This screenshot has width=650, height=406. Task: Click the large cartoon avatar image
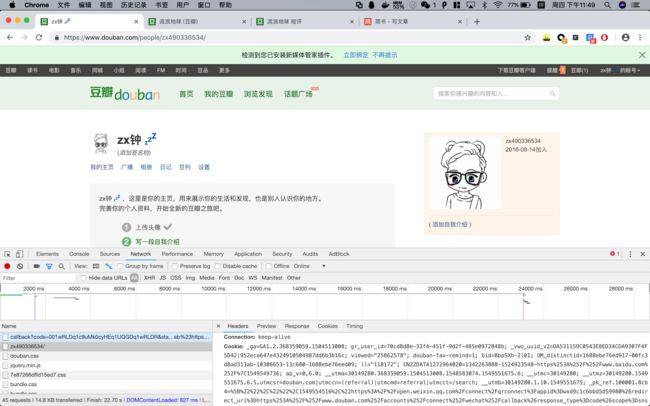tap(464, 174)
